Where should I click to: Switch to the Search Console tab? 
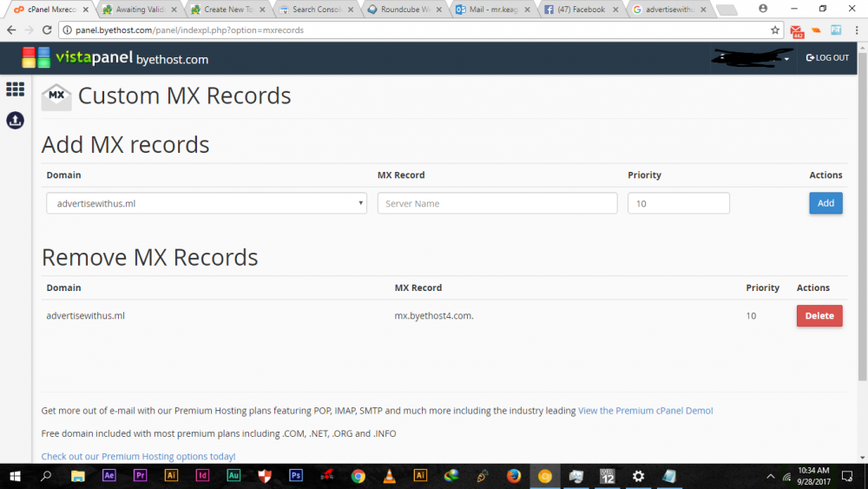pyautogui.click(x=316, y=10)
